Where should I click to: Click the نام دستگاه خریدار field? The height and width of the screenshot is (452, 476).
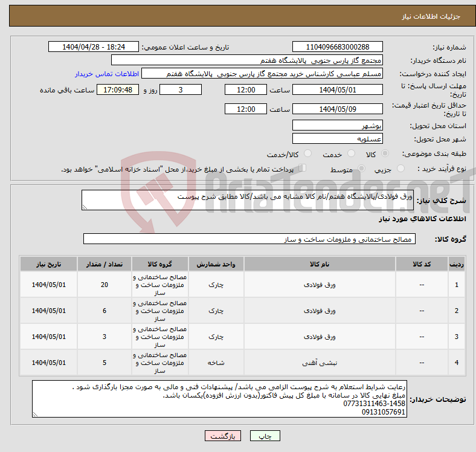point(247,60)
